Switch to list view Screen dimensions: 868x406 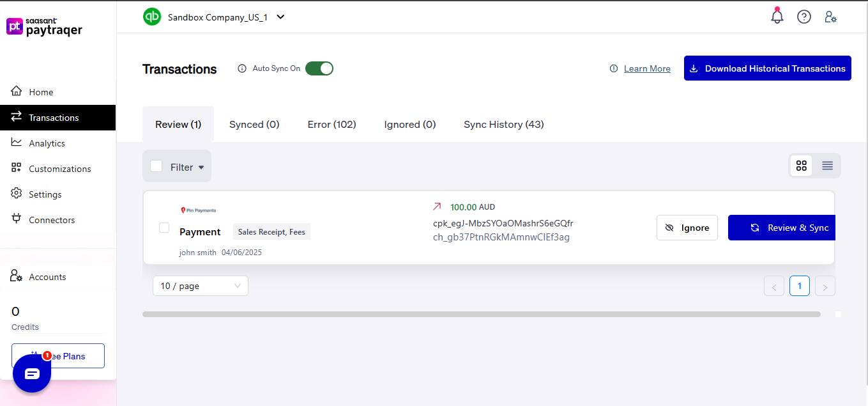tap(827, 166)
